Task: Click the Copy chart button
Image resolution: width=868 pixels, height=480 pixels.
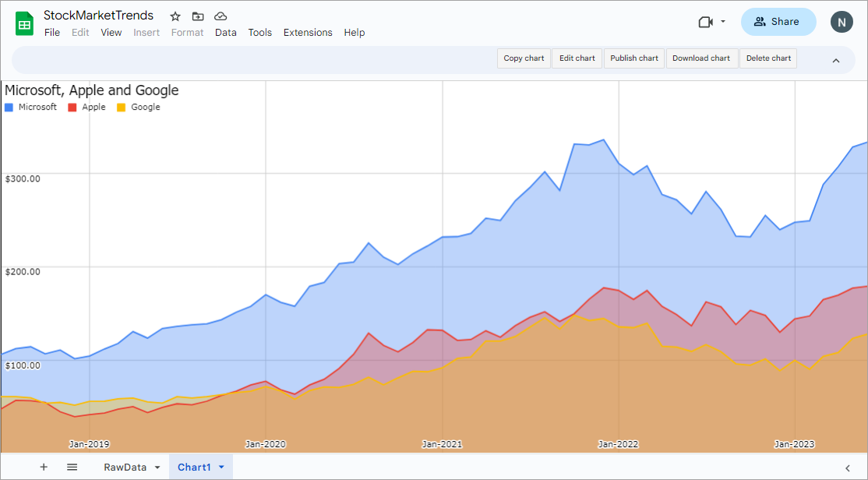Action: [x=524, y=58]
